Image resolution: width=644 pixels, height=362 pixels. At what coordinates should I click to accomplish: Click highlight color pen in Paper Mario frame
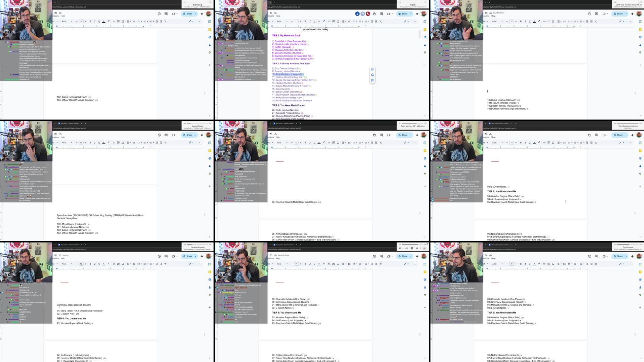[x=324, y=143]
